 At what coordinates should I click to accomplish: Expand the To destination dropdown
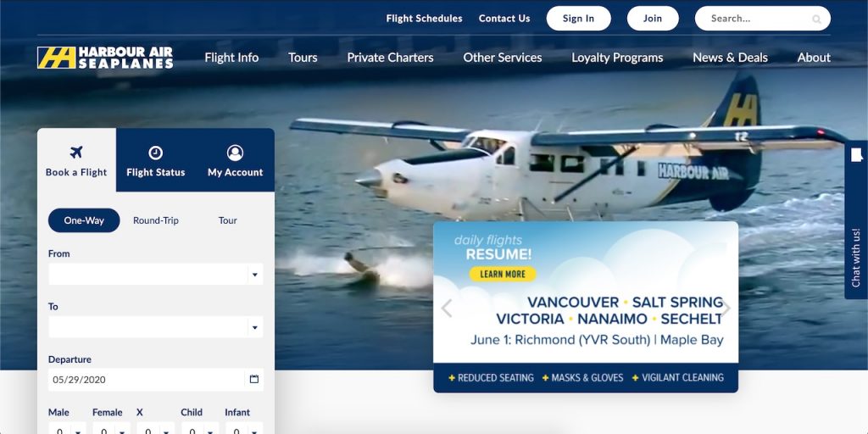pyautogui.click(x=156, y=327)
